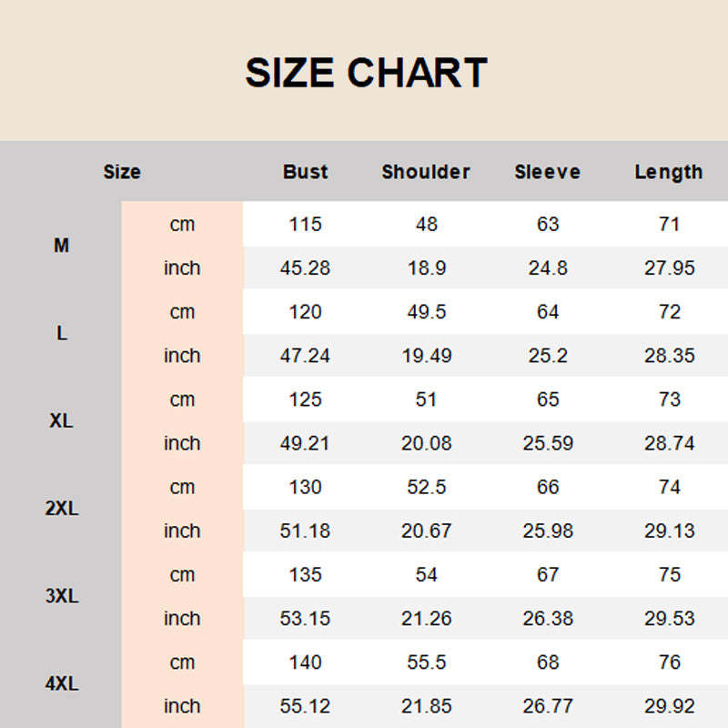Click the Sleeve column header
The height and width of the screenshot is (728, 728).
547,172
